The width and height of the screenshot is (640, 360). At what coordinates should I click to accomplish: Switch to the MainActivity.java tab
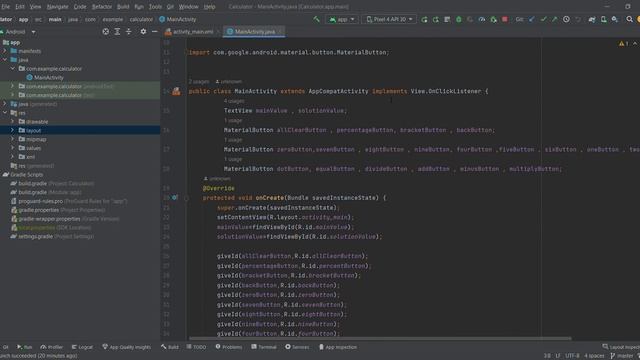(x=254, y=32)
